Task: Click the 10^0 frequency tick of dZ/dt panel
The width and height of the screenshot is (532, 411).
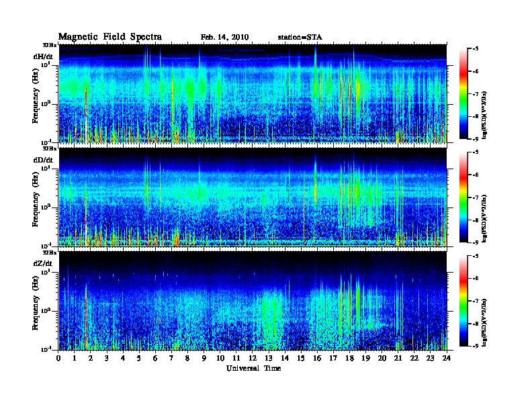Action: coord(46,311)
